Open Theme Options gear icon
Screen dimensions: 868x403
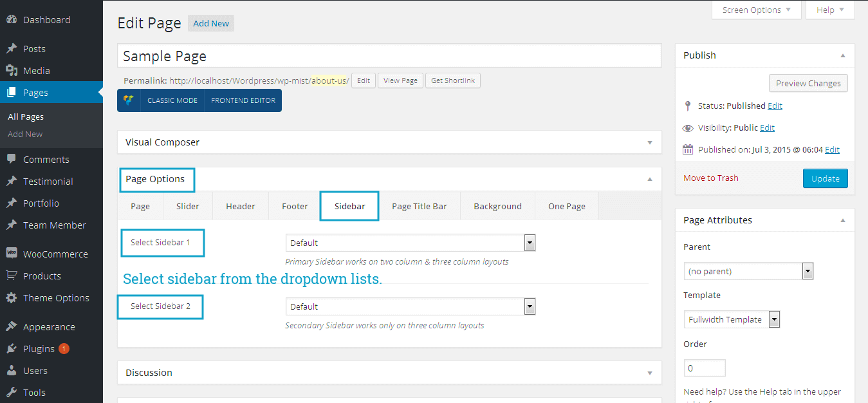[x=12, y=298]
